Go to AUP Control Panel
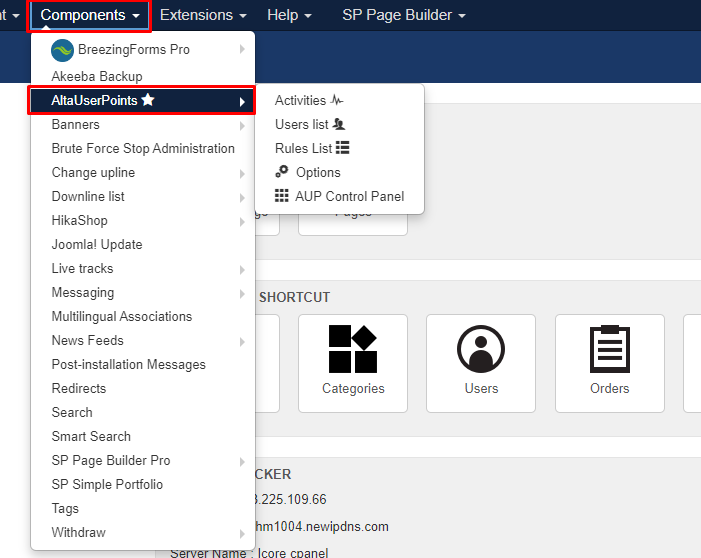 (339, 196)
